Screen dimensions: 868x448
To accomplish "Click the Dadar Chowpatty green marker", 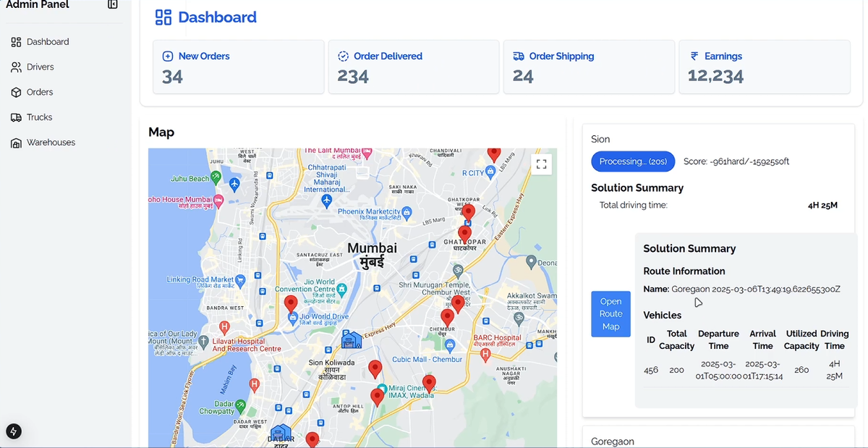I will point(241,405).
